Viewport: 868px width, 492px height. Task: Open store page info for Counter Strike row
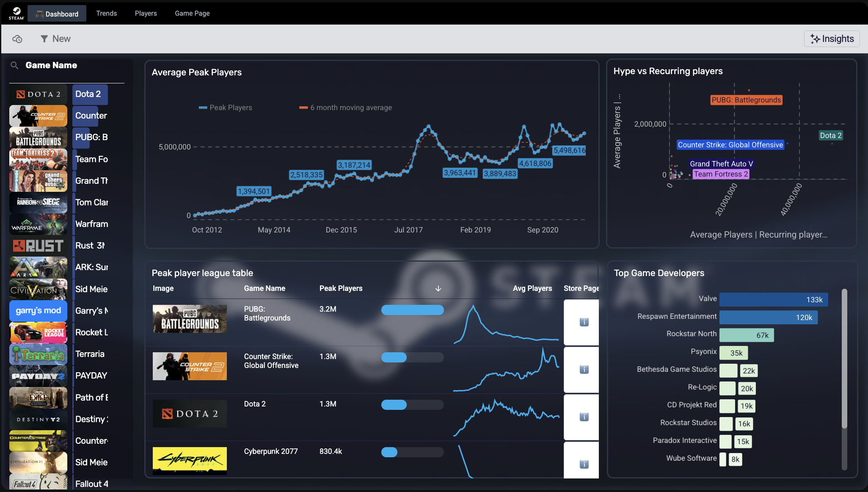pyautogui.click(x=584, y=370)
